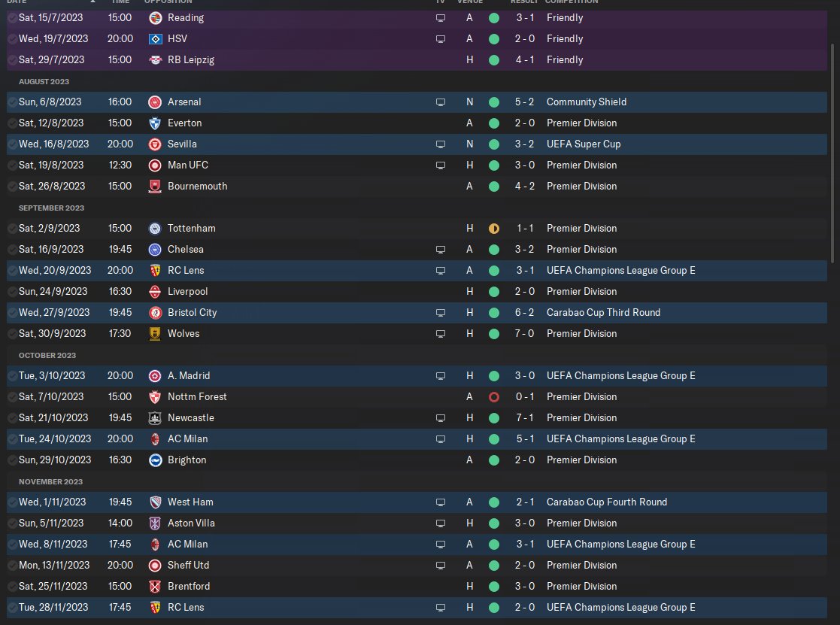The image size is (840, 625).
Task: Click TV icon on Wolves fixture row
Action: (441, 333)
